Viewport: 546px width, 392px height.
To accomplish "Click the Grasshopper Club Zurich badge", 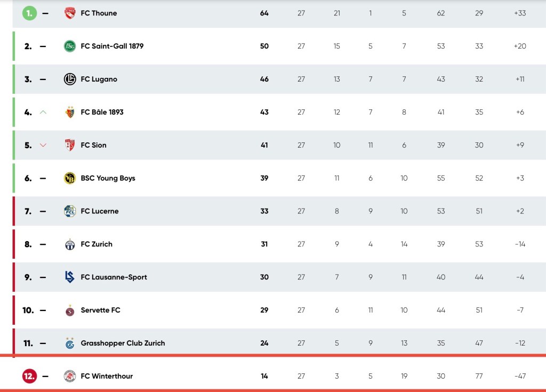I will point(69,343).
